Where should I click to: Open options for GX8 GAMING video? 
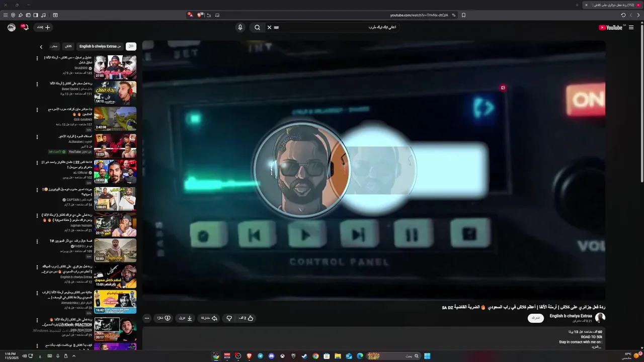[37, 110]
